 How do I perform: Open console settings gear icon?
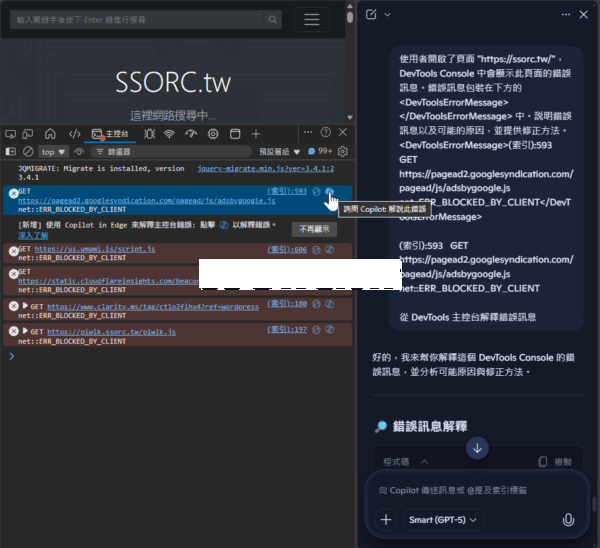point(343,152)
